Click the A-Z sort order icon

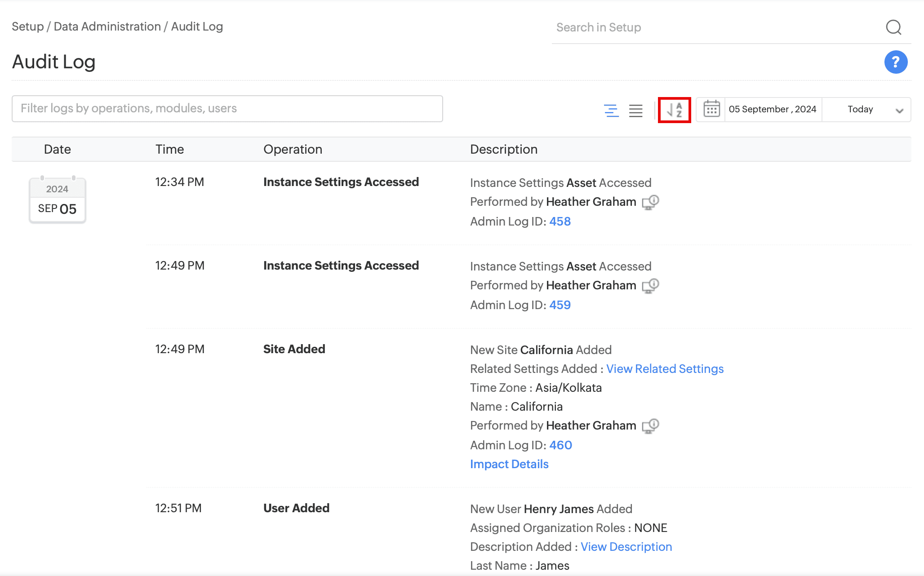point(674,110)
